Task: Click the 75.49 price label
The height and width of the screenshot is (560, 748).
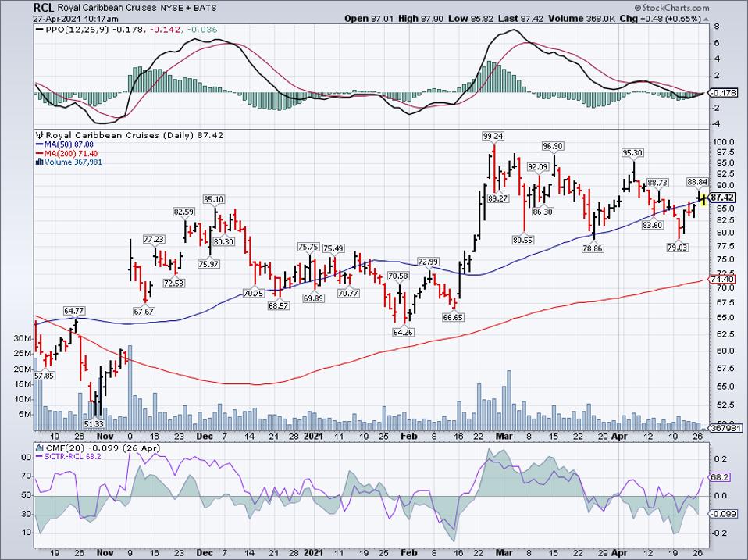Action: coord(333,248)
